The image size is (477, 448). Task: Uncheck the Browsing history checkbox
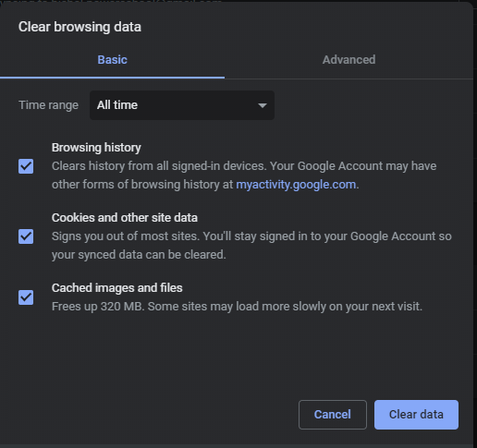point(26,166)
